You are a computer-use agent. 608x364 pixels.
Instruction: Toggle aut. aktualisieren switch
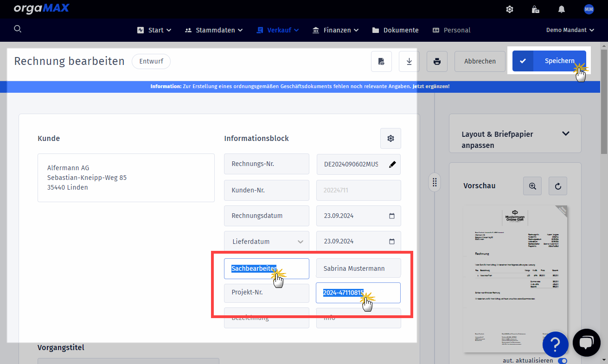tap(563, 360)
